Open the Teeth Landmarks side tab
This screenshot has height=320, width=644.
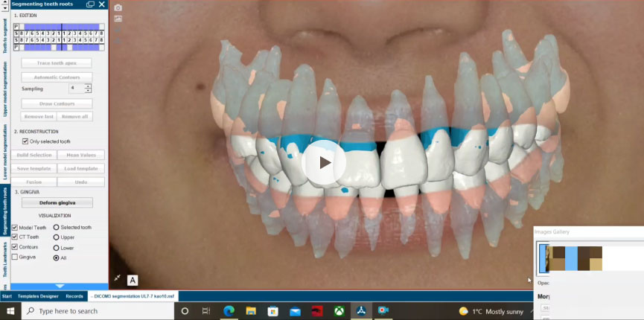(5, 259)
